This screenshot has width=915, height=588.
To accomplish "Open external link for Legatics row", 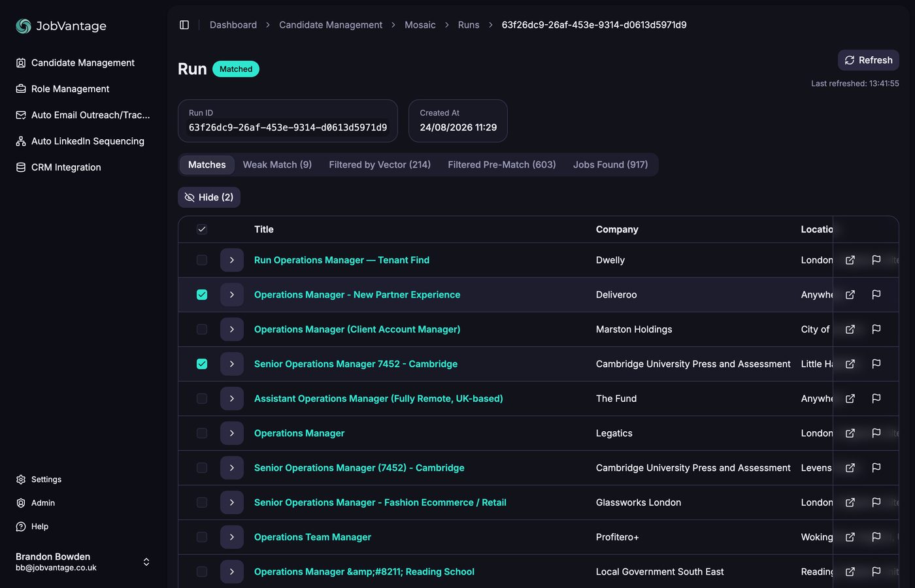I will point(850,433).
